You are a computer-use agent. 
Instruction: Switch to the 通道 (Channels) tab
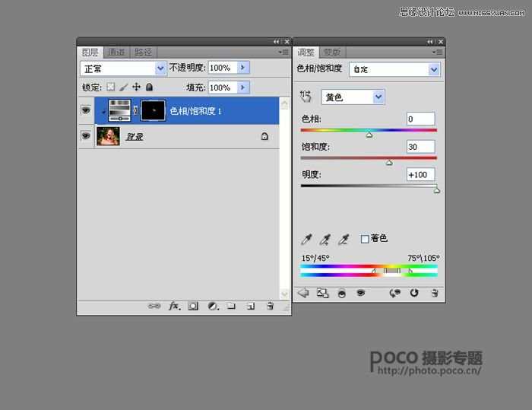click(x=116, y=52)
